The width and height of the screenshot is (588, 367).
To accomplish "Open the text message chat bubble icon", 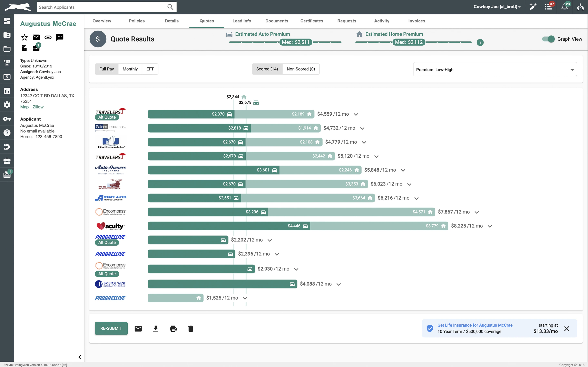I will click(x=60, y=37).
